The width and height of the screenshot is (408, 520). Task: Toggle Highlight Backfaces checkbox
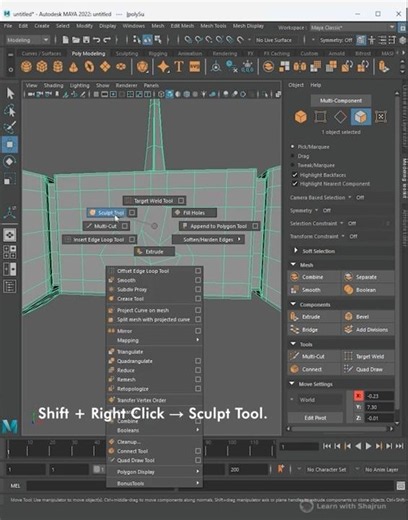click(295, 175)
